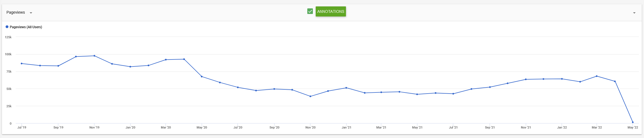Viewport: 644px width, 138px height.
Task: Click the Mar '22 data point
Action: point(597,76)
